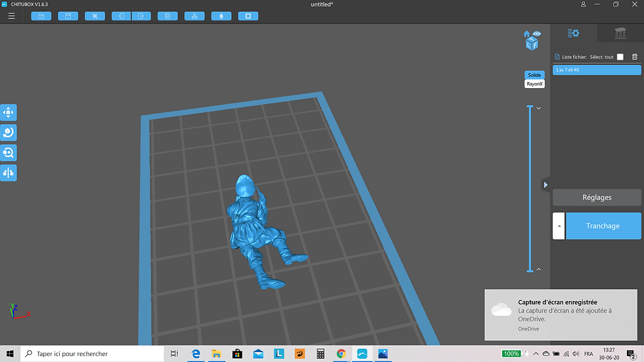This screenshot has width=644, height=362.
Task: Click the layer slider top handle
Action: coord(530,106)
